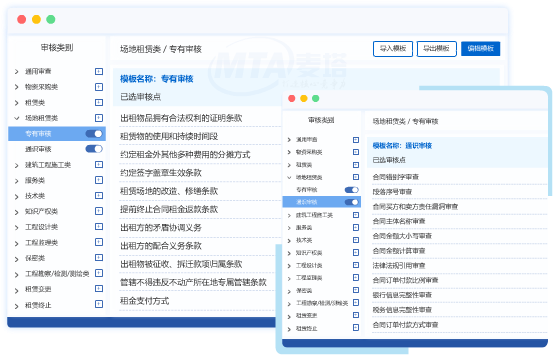This screenshot has height=364, width=560.
Task: Click plus icon beside 租赁变更 in back window
Action: pyautogui.click(x=99, y=289)
